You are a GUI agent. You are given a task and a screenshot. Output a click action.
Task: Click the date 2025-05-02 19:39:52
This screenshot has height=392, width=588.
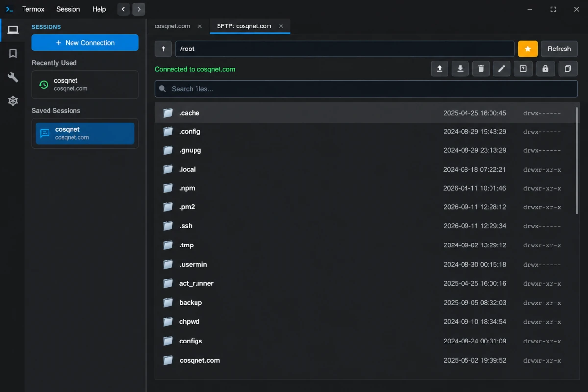click(x=475, y=360)
